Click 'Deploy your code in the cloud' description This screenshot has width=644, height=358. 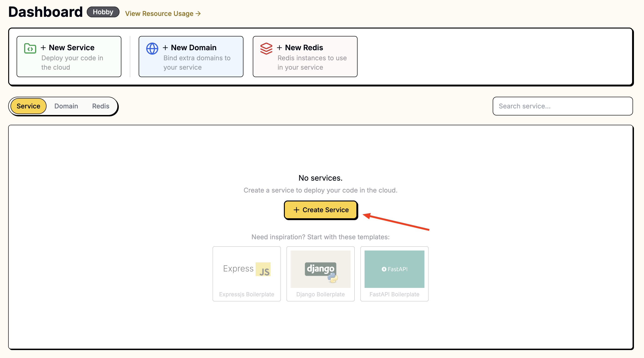point(72,63)
